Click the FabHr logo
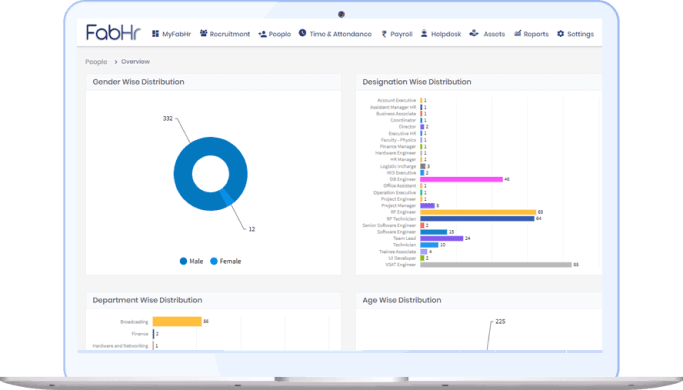 [x=113, y=32]
